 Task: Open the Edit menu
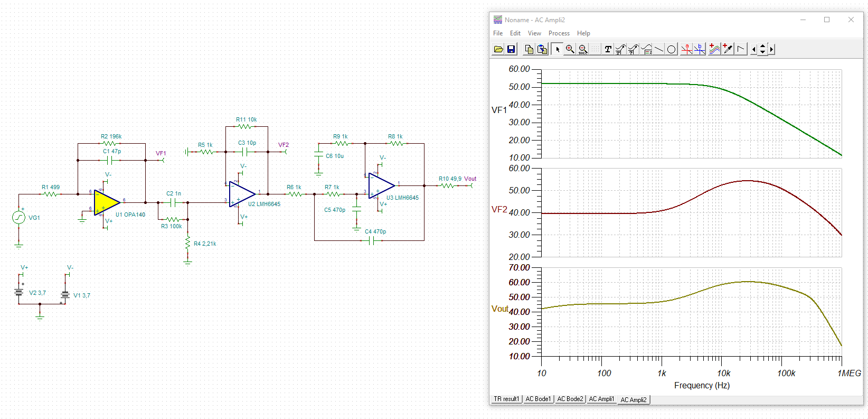(x=515, y=33)
